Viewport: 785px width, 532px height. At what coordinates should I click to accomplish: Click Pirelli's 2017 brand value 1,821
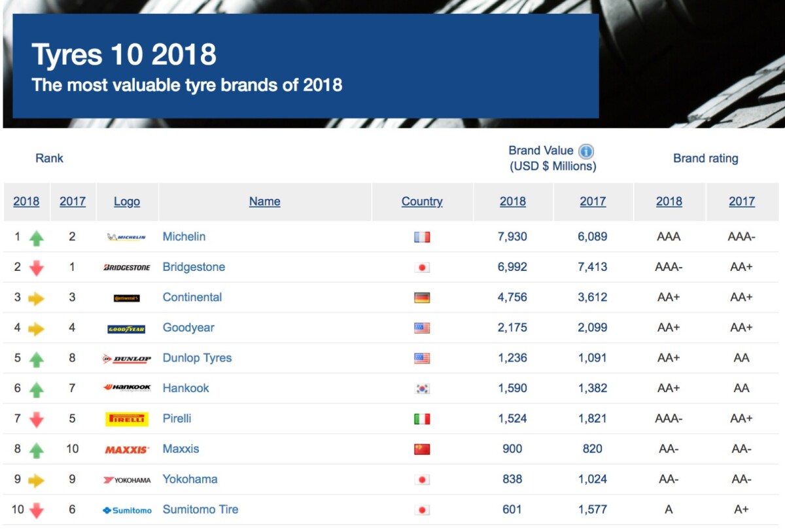[593, 418]
